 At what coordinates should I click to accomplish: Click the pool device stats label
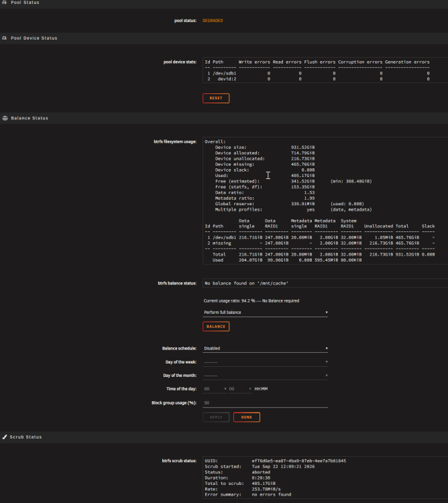pos(180,62)
